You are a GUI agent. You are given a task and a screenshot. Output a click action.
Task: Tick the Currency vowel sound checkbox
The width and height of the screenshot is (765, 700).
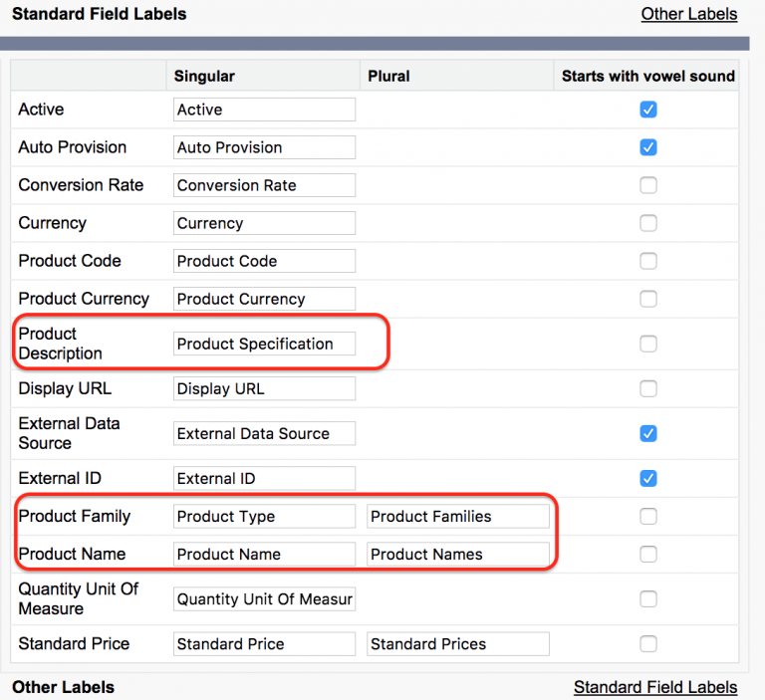647,223
